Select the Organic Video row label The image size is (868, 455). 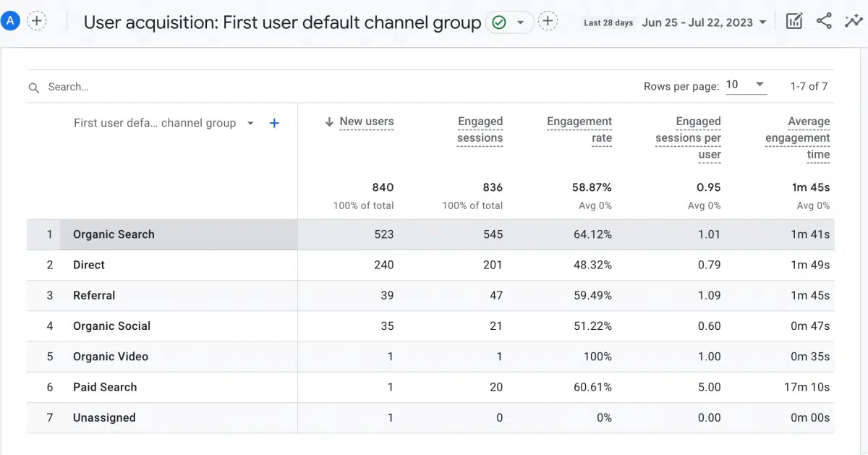[x=111, y=356]
